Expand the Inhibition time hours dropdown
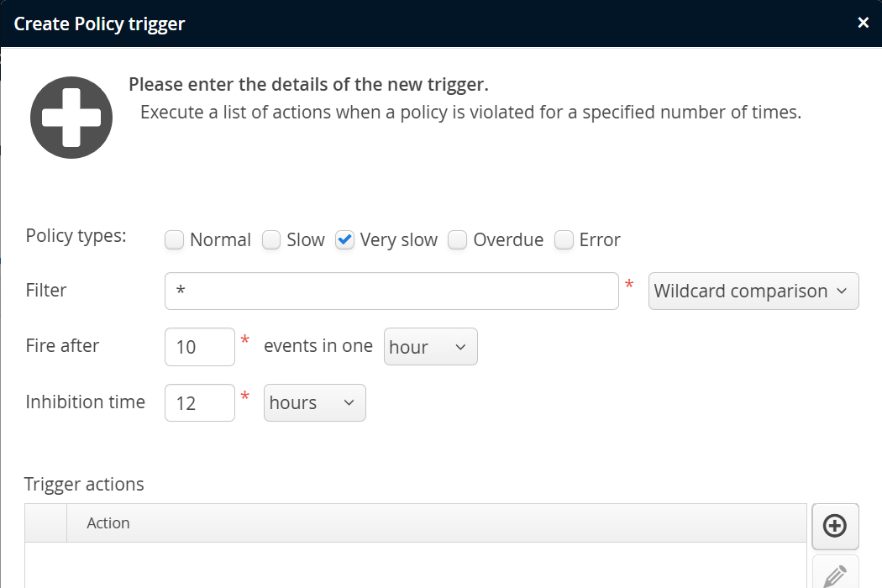The image size is (882, 588). point(314,403)
